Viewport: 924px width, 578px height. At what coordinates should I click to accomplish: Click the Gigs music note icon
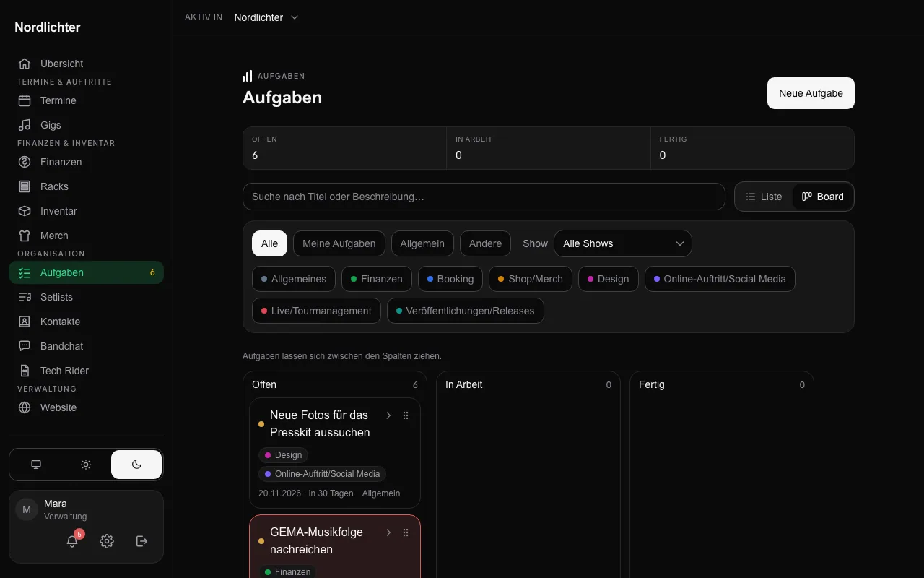(25, 125)
